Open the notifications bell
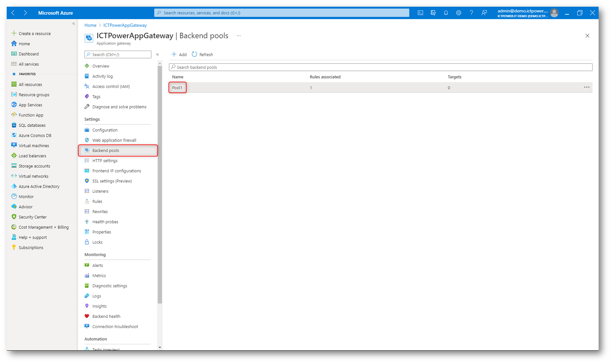The image size is (612, 364). point(446,13)
